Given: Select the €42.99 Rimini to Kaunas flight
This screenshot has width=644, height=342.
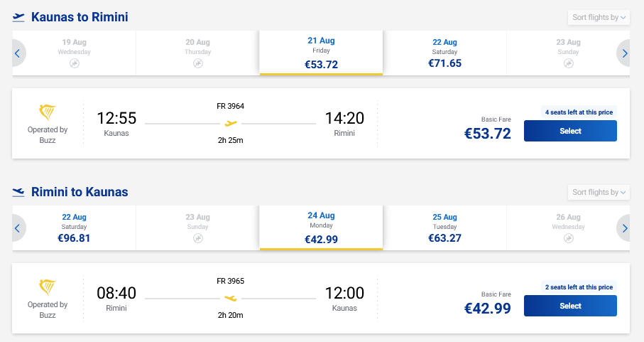Looking at the screenshot, I should 570,306.
